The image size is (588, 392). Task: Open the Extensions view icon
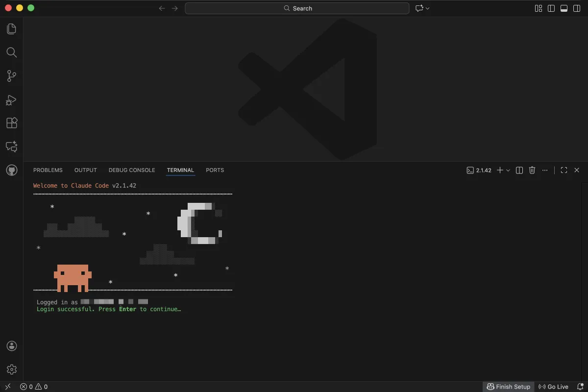point(11,123)
